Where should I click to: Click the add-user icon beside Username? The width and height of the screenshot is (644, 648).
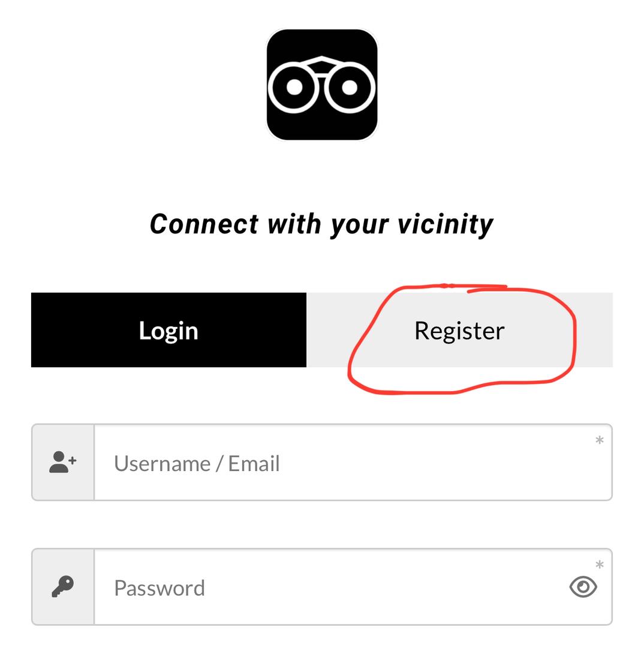63,462
